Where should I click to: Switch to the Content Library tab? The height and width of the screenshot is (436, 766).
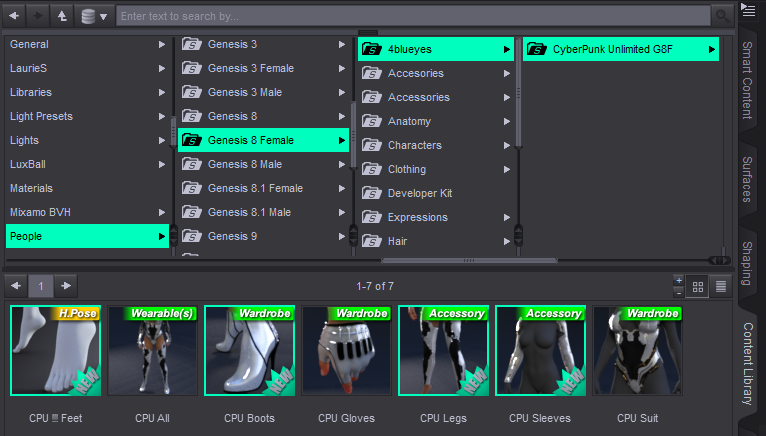[747, 363]
